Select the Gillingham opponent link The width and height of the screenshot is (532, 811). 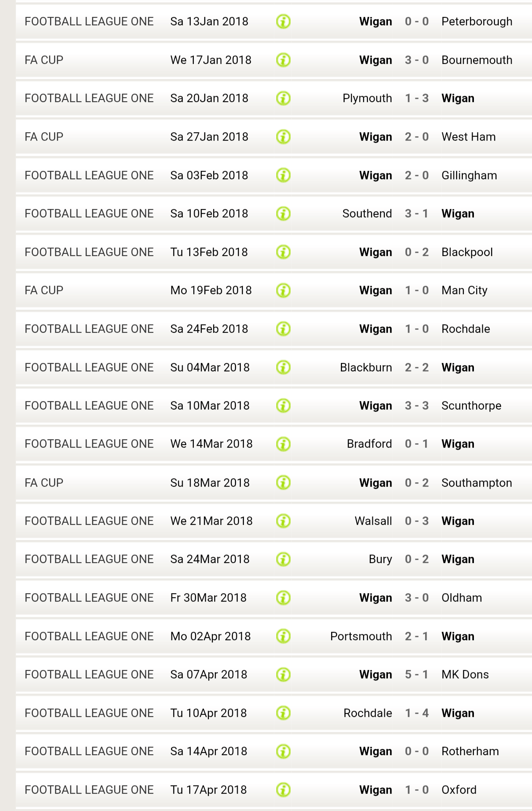(x=469, y=175)
